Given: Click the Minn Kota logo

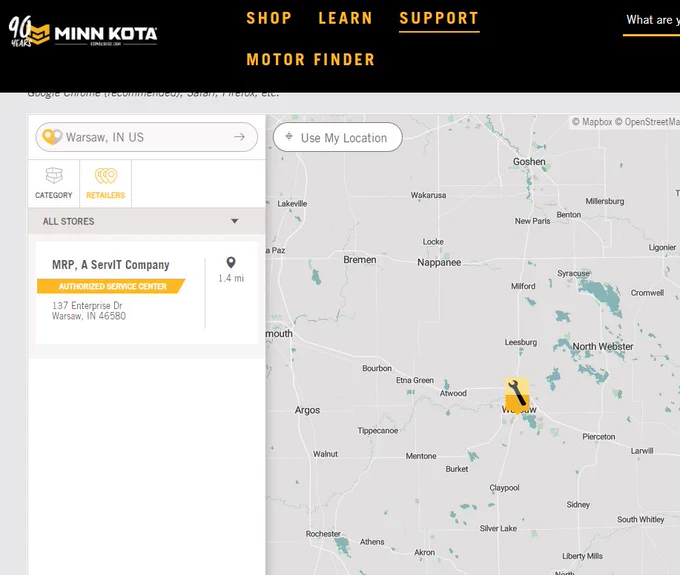Looking at the screenshot, I should 83,32.
